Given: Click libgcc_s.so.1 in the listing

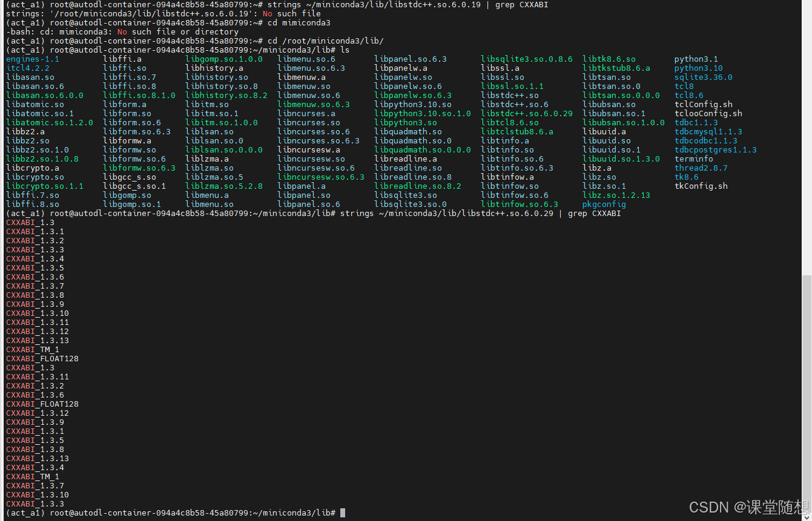Looking at the screenshot, I should (x=134, y=186).
